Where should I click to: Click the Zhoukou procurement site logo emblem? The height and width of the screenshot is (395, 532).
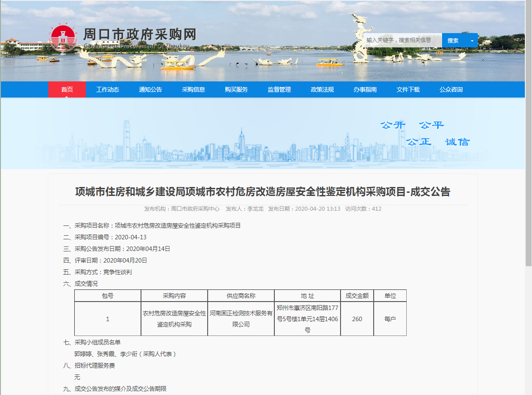point(64,39)
